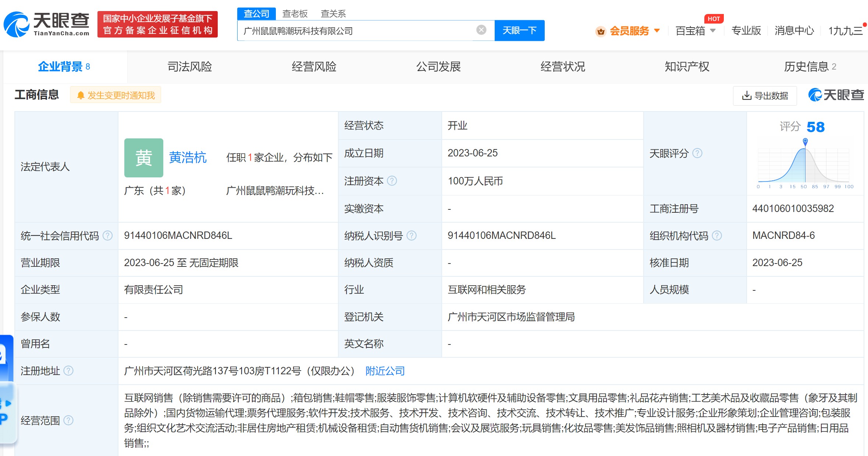The width and height of the screenshot is (868, 456).
Task: Open the 专业版 link
Action: (x=746, y=31)
